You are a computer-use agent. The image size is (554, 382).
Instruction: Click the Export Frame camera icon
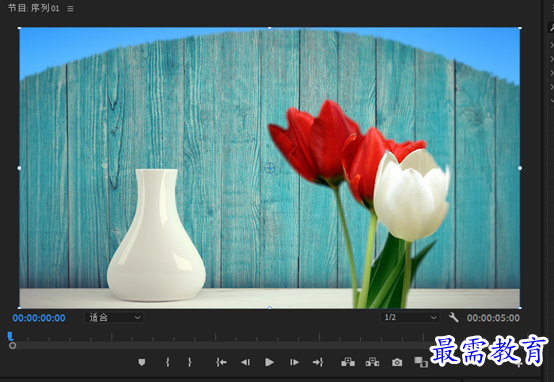(x=397, y=362)
